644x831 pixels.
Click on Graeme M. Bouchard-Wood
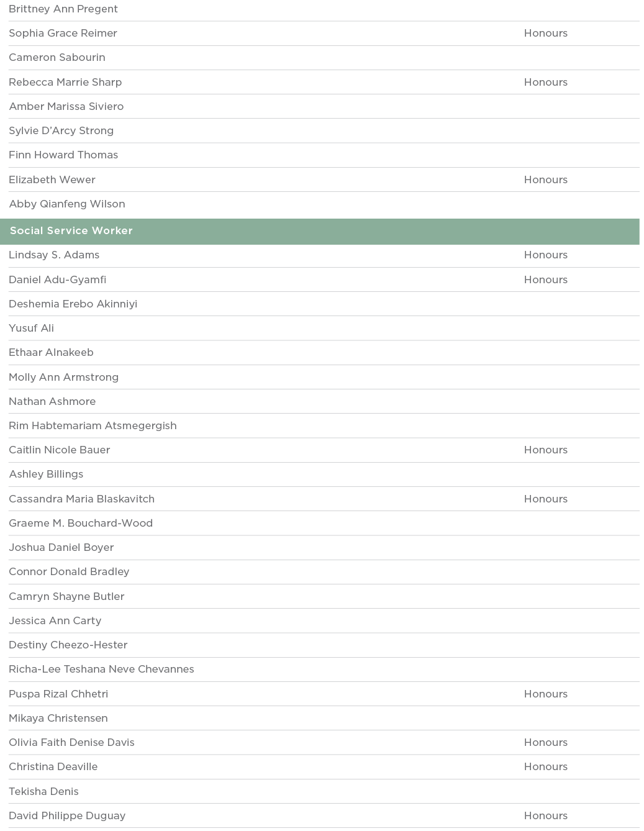pyautogui.click(x=81, y=523)
